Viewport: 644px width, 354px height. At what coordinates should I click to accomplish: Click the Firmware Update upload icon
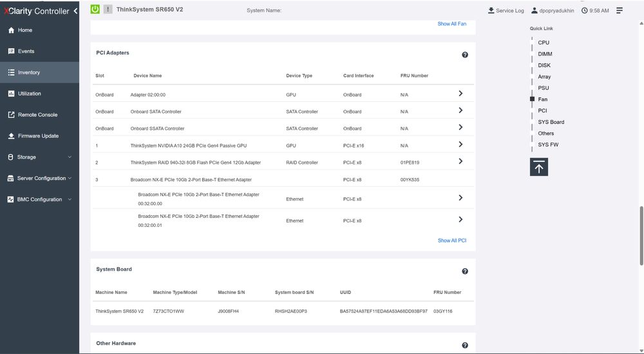coord(11,135)
